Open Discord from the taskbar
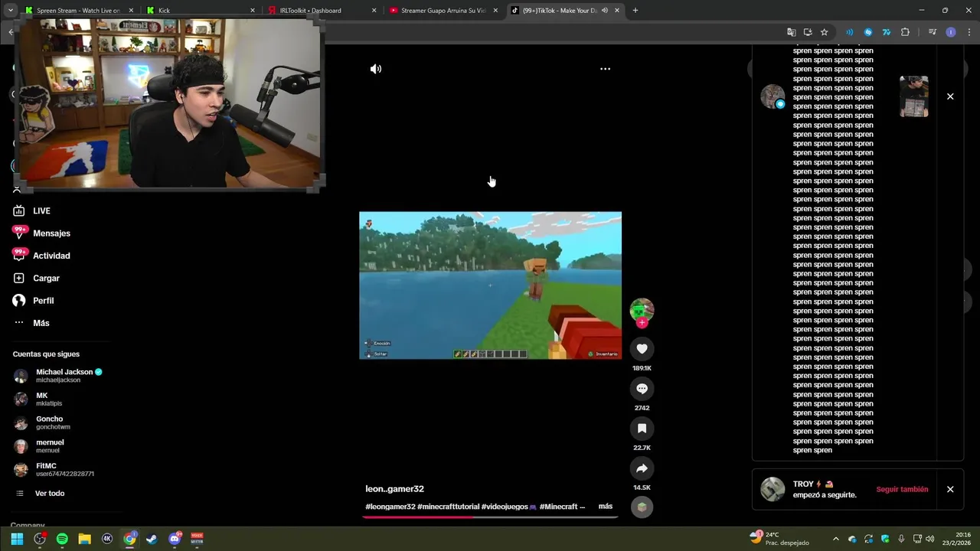Screen dimensions: 980x551 175,539
